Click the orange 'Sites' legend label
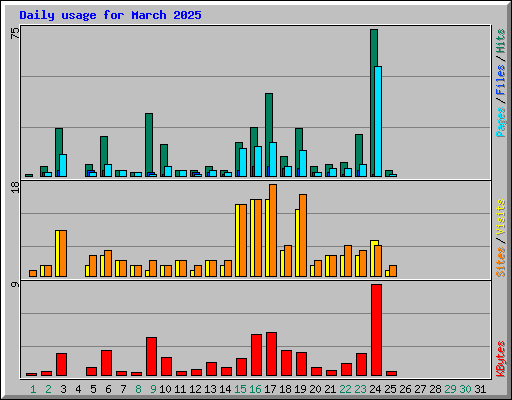This screenshot has width=512, height=400. coord(500,262)
